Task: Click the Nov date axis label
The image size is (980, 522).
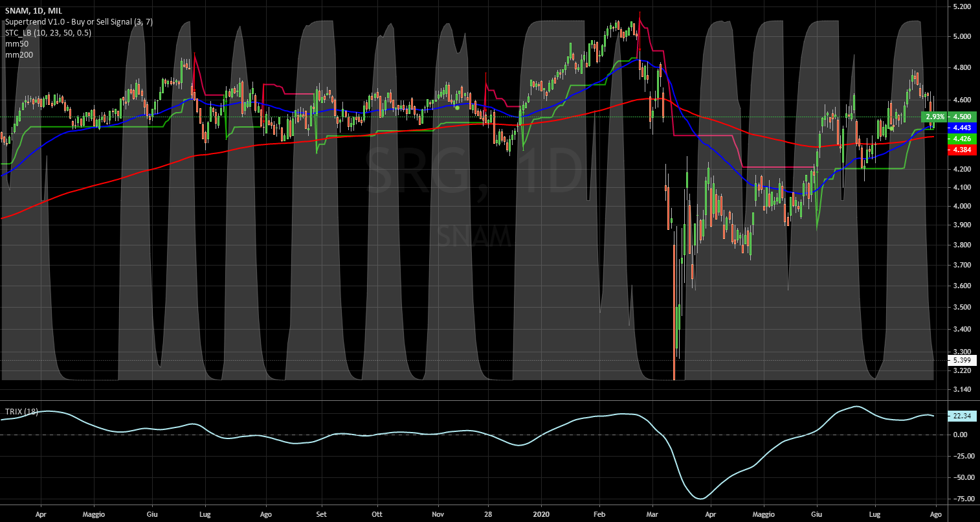Action: tap(438, 514)
